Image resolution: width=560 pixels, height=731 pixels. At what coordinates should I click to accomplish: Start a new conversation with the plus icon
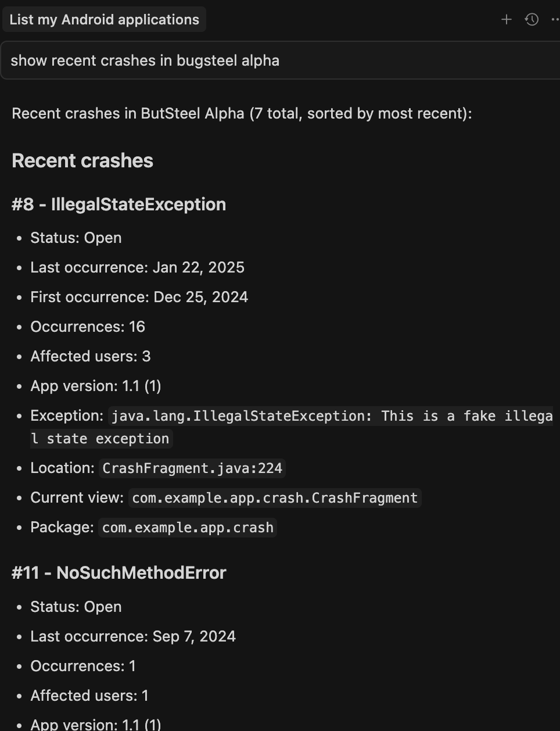click(506, 19)
